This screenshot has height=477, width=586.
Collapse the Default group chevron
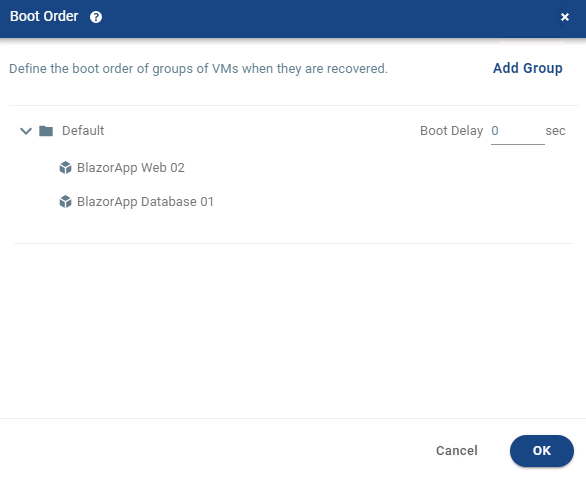(x=26, y=131)
